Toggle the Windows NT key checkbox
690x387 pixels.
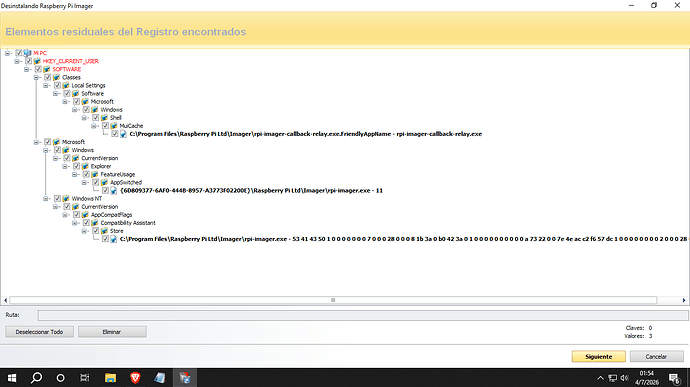pos(57,199)
